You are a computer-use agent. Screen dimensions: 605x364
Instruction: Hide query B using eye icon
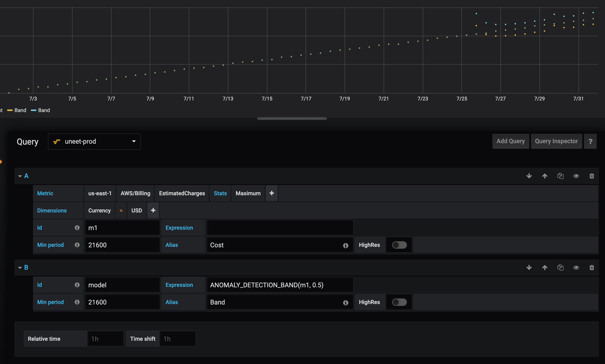pos(576,267)
